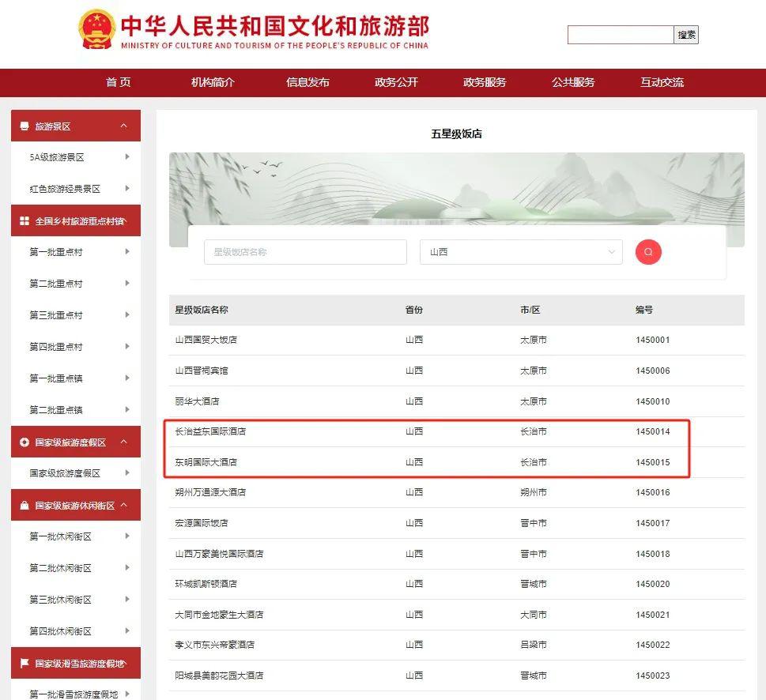This screenshot has width=766, height=700.
Task: Open 第三批休闲街区 sidebar link
Action: pos(61,600)
